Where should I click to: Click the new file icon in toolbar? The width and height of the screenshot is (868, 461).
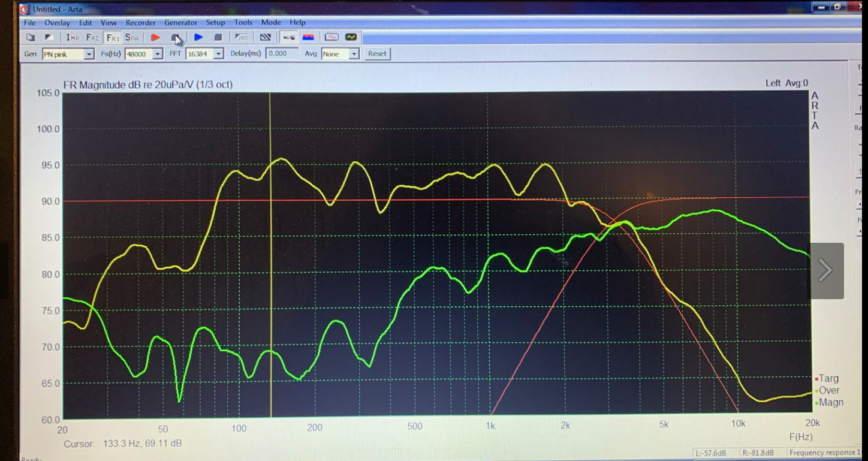[31, 37]
